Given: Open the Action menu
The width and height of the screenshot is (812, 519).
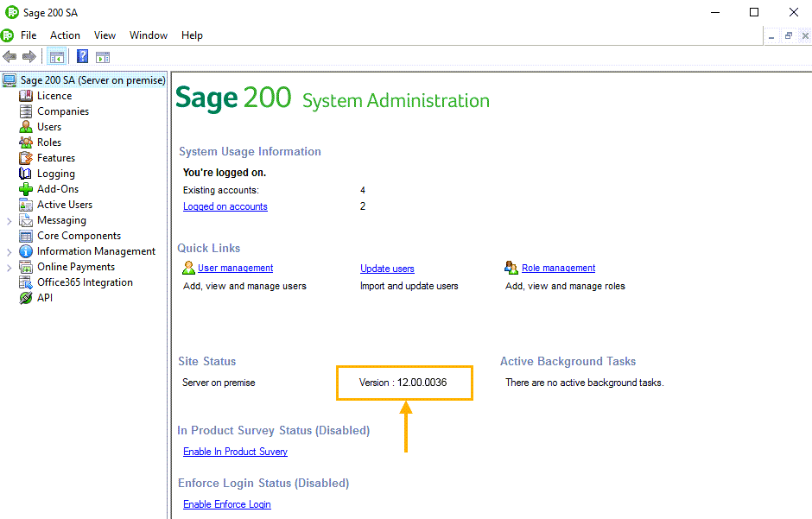Looking at the screenshot, I should pyautogui.click(x=65, y=35).
